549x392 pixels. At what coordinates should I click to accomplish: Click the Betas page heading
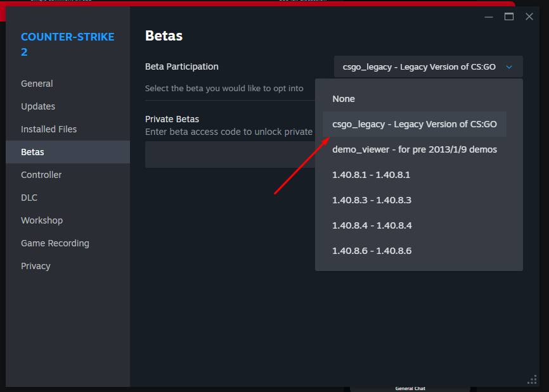click(x=164, y=35)
